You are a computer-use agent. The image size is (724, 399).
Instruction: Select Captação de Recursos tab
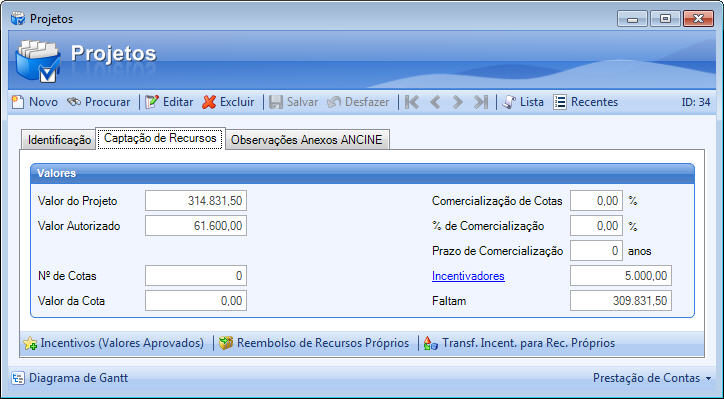(160, 138)
